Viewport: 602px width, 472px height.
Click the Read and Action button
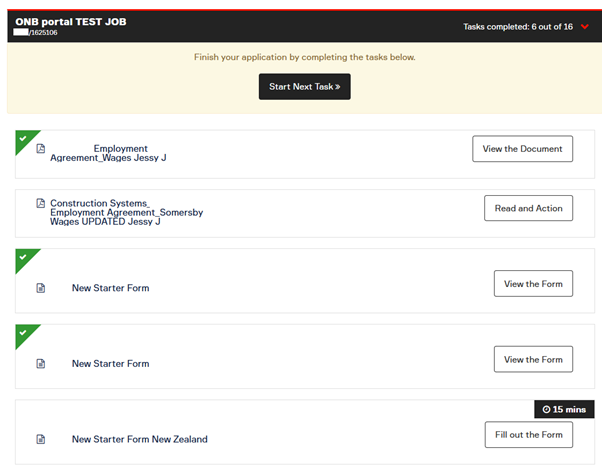tap(528, 208)
